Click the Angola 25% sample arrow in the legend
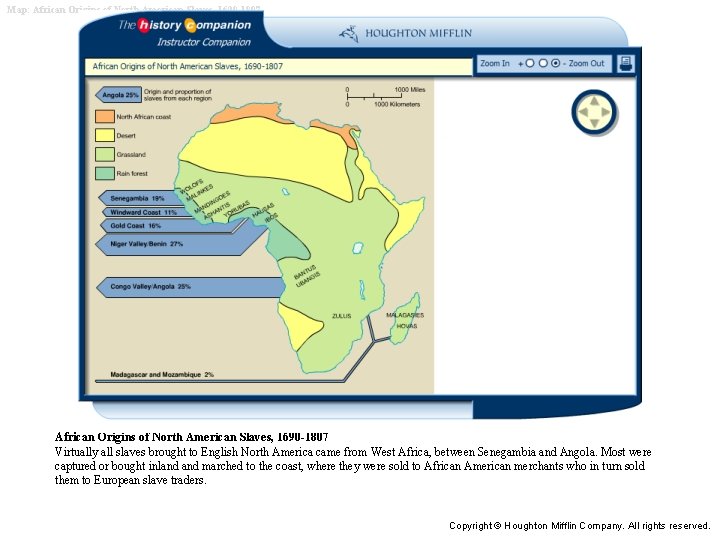720x540 pixels. pos(118,95)
